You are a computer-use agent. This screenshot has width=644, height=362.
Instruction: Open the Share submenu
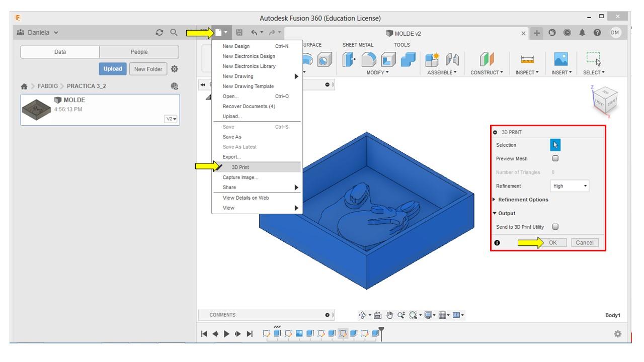point(257,188)
